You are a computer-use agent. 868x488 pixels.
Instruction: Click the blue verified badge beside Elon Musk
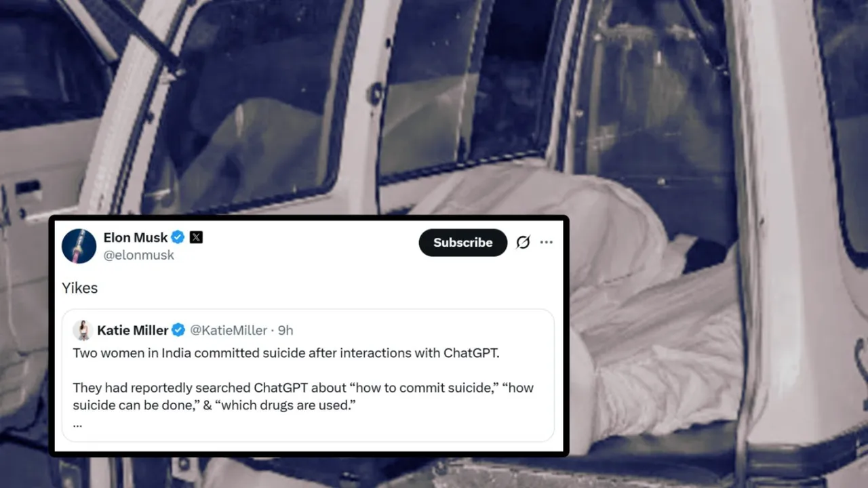178,237
